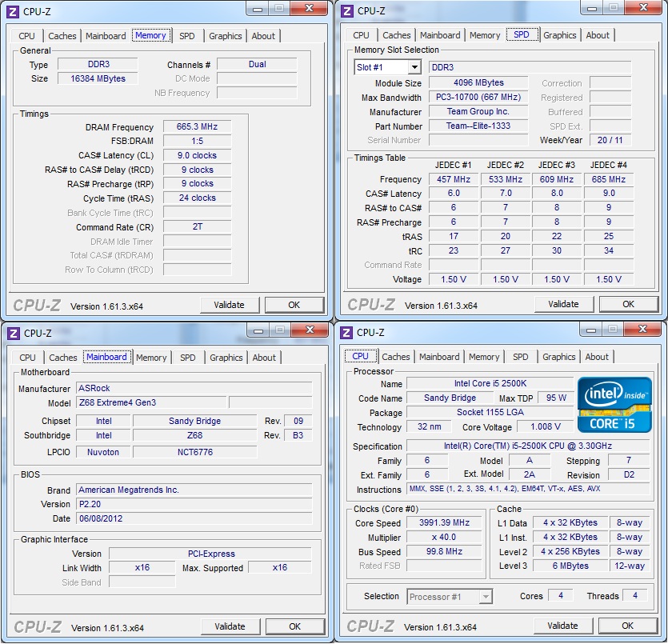The height and width of the screenshot is (644, 668).
Task: Click the LPCIO chip value NCT6776
Action: [x=195, y=452]
